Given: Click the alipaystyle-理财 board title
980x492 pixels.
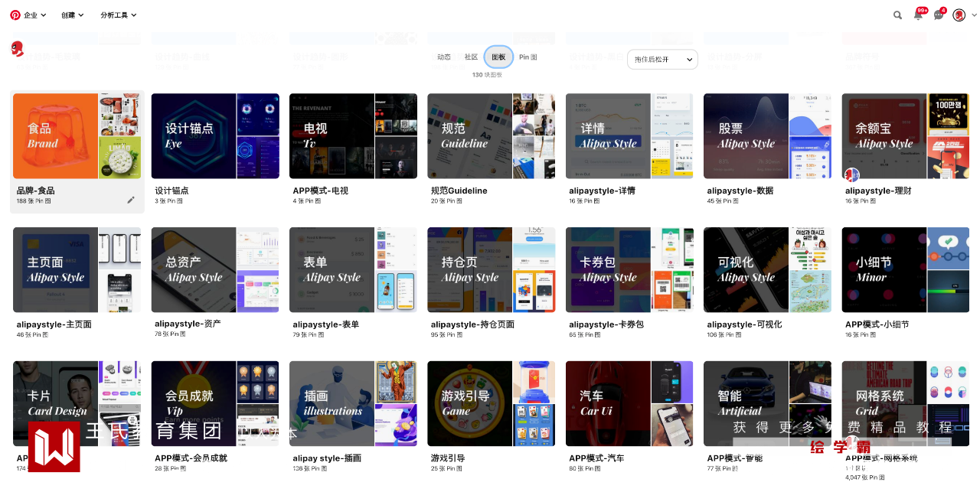Looking at the screenshot, I should [x=878, y=191].
